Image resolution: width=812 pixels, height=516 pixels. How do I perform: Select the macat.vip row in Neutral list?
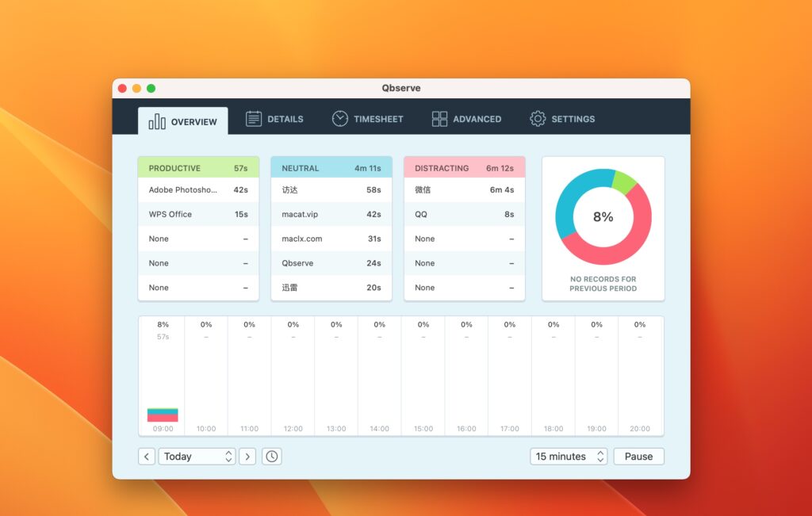[331, 214]
